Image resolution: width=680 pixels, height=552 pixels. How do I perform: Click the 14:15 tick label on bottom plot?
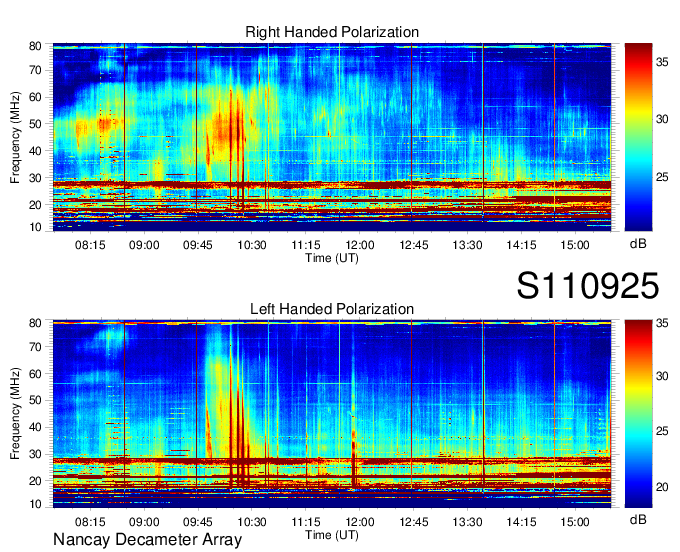tap(521, 522)
